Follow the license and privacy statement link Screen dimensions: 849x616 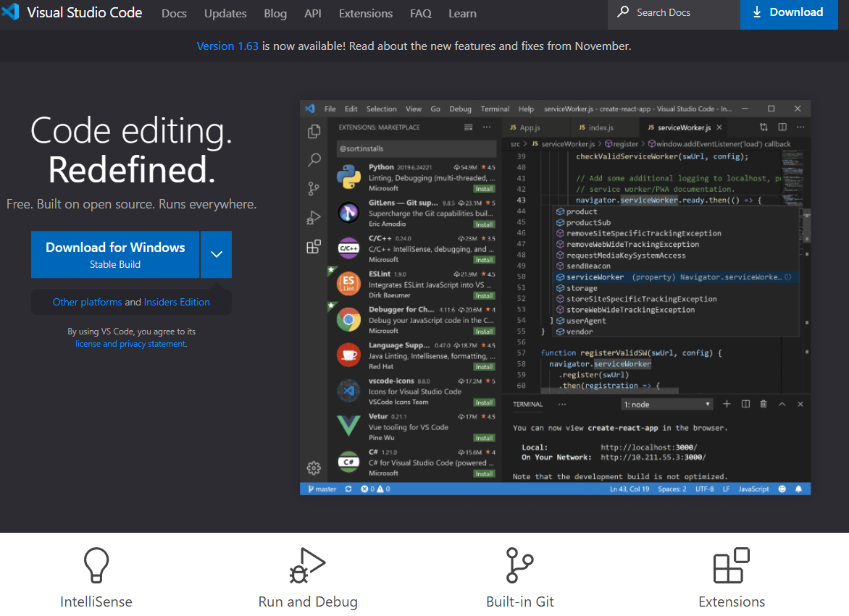[x=130, y=343]
